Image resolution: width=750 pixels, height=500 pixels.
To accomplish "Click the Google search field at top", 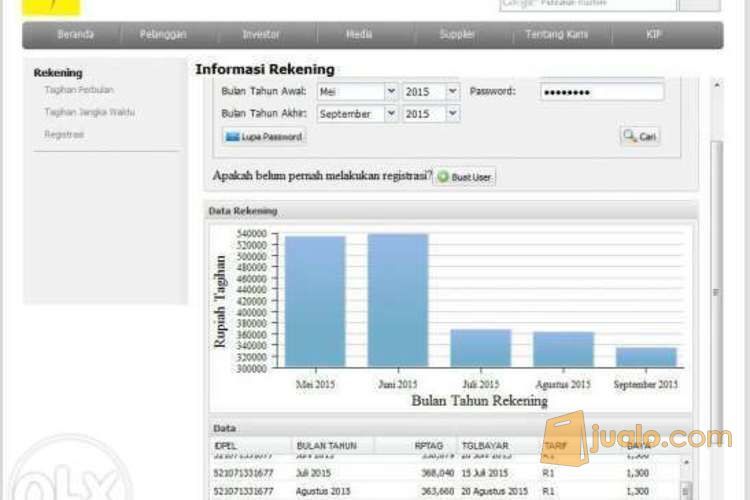I will point(588,4).
